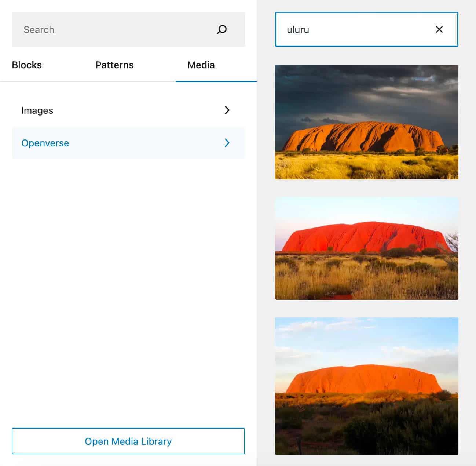Click the blue Openverse label text
Screen dimensions: 476x466
click(x=45, y=143)
